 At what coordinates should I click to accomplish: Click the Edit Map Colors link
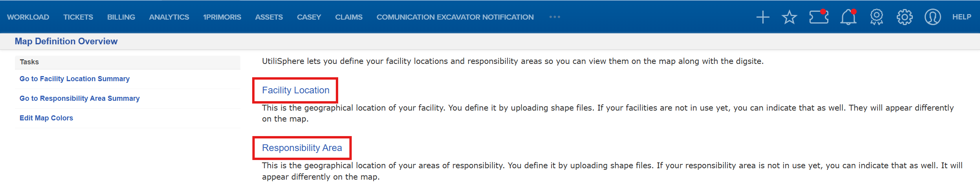click(46, 118)
